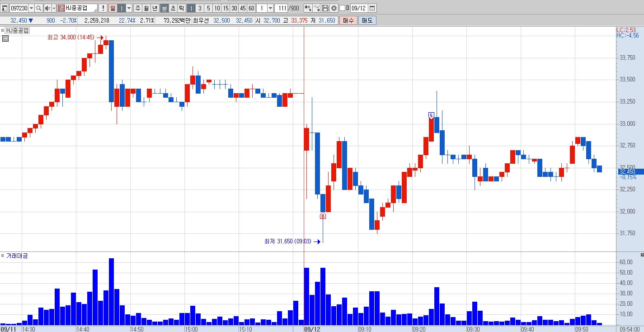This screenshot has height=332, width=644.
Task: Toggle the D checkbox beside the date
Action: (342, 8)
